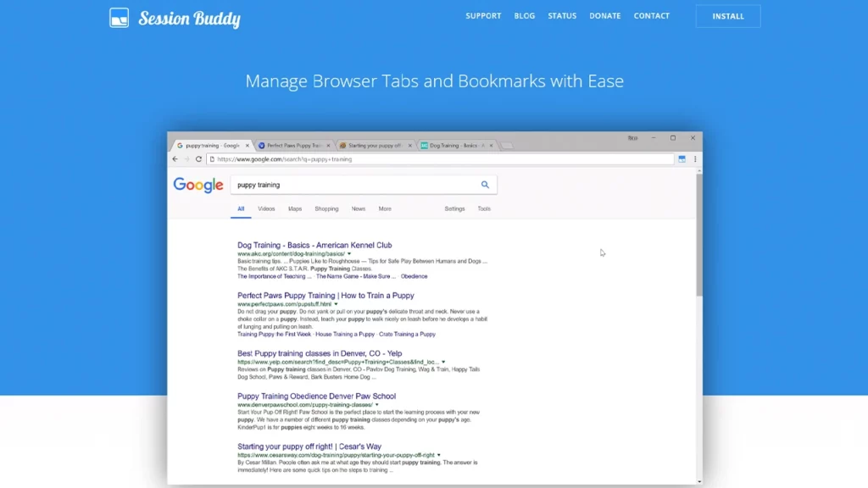Click the Google search magnifier icon

coord(485,185)
